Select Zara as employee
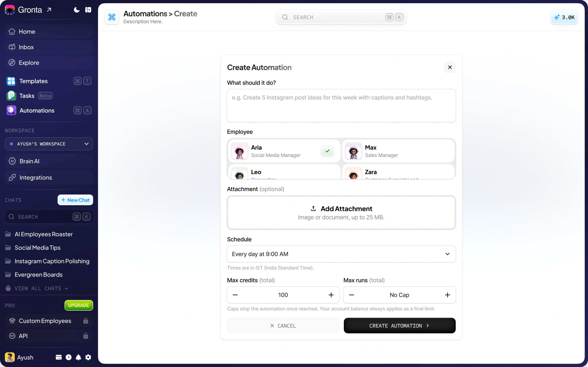This screenshot has height=367, width=588. coord(398,172)
